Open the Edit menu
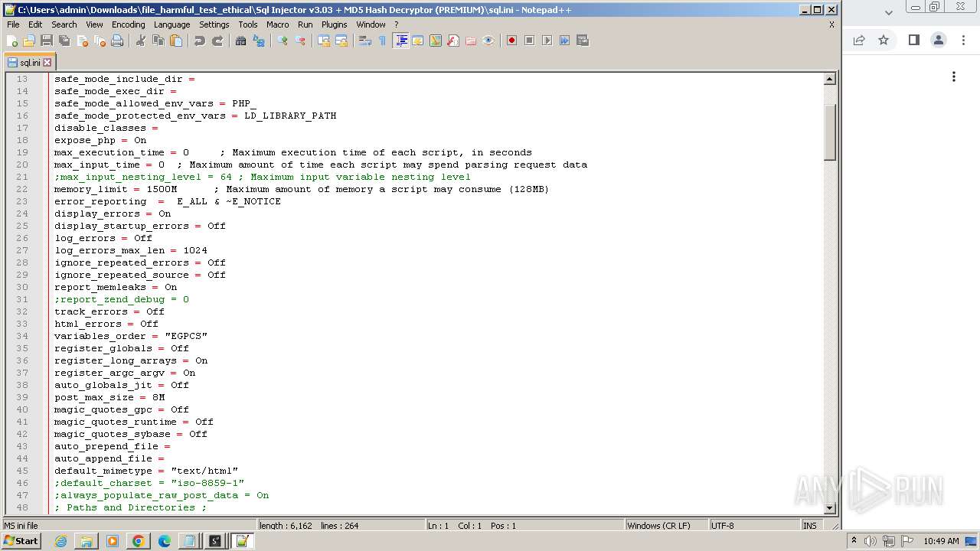 [x=35, y=24]
